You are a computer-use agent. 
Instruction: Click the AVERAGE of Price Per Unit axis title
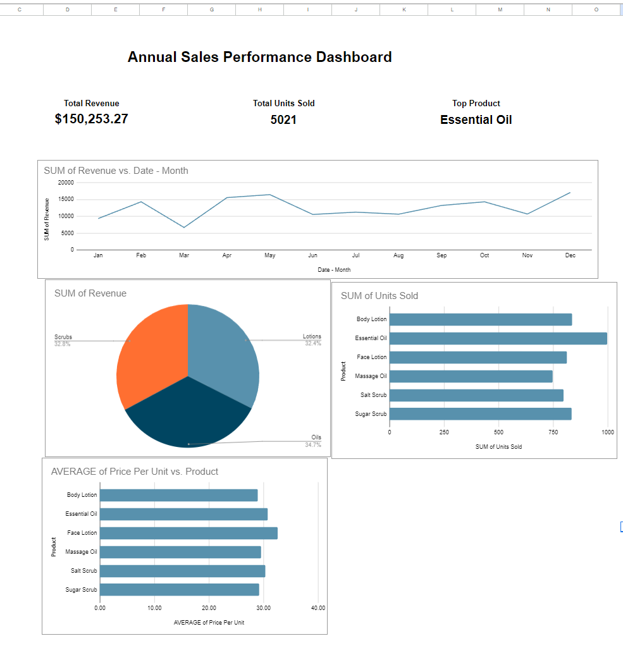click(x=209, y=622)
